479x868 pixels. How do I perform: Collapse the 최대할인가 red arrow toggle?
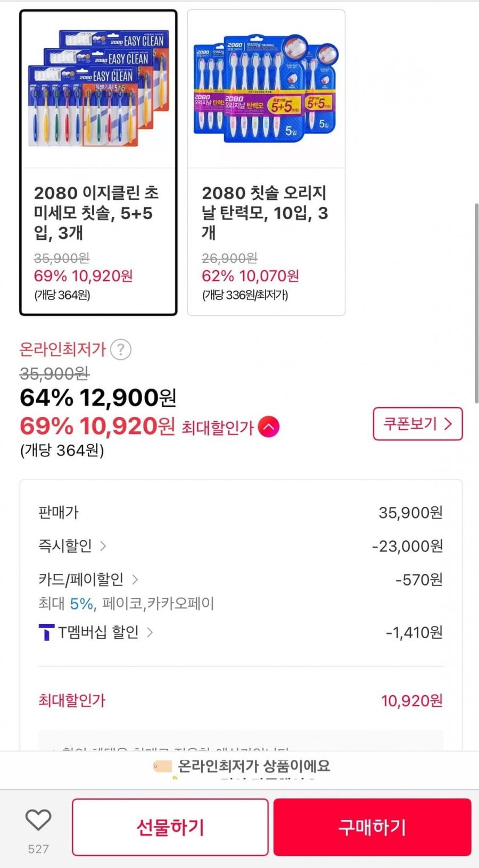point(269,427)
